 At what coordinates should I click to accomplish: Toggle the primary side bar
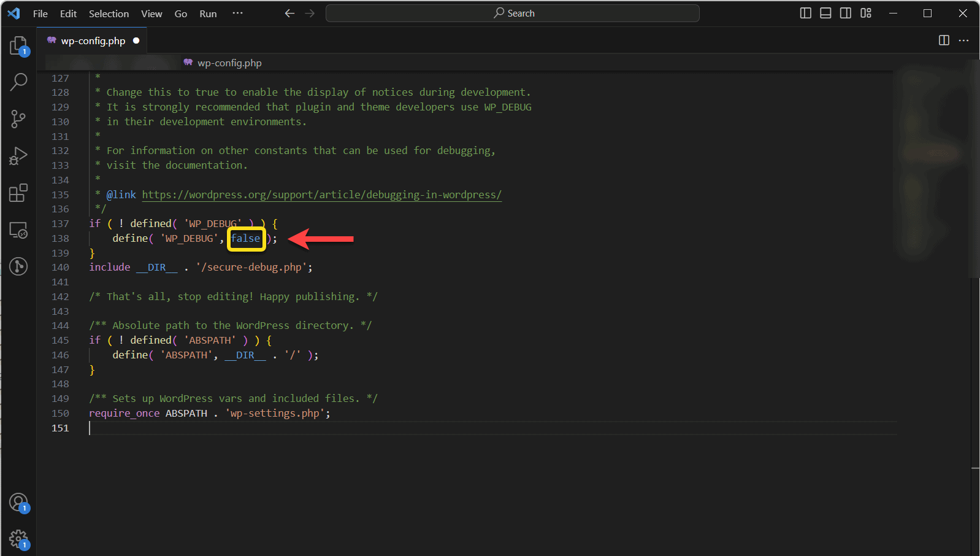(806, 13)
